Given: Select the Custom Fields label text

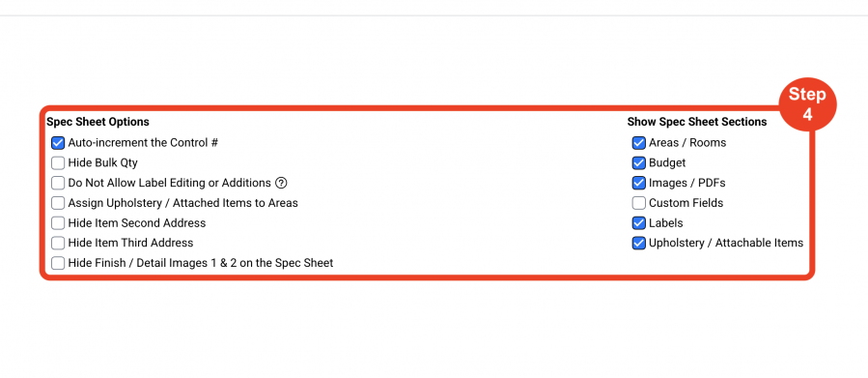Looking at the screenshot, I should point(686,203).
